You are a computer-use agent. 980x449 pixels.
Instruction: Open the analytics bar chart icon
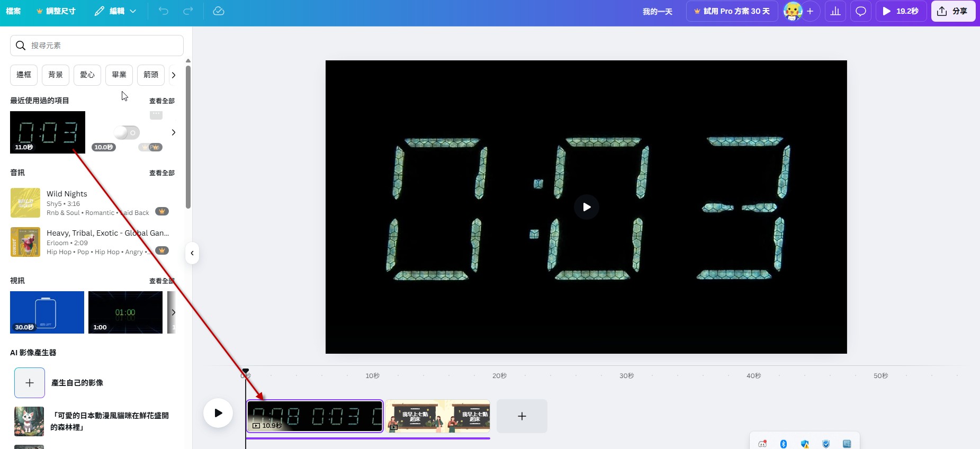click(835, 11)
